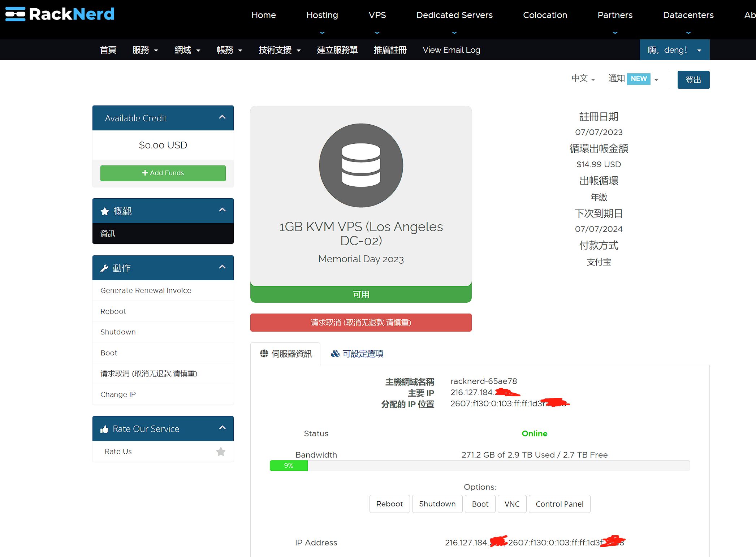Click the red 请求取消 cancellation button
This screenshot has width=756, height=557.
coord(361,322)
